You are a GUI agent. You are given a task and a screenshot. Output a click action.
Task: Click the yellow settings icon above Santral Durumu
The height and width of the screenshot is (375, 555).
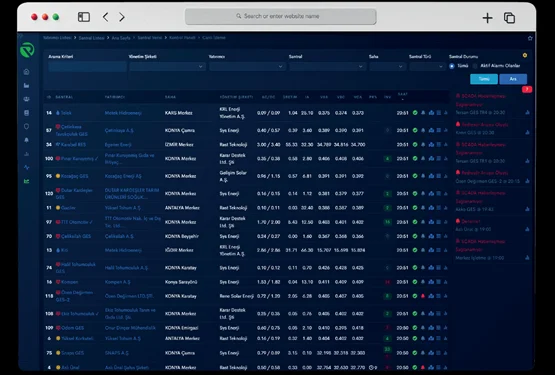(x=525, y=55)
